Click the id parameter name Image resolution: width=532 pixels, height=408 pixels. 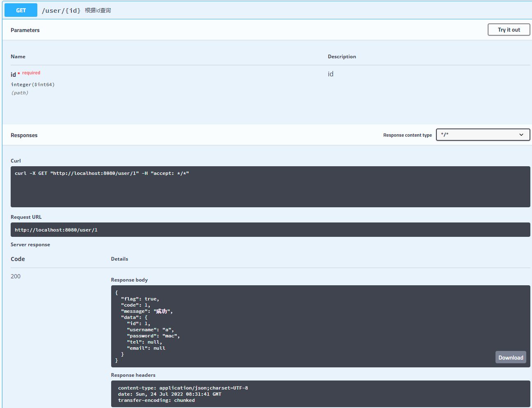(13, 74)
